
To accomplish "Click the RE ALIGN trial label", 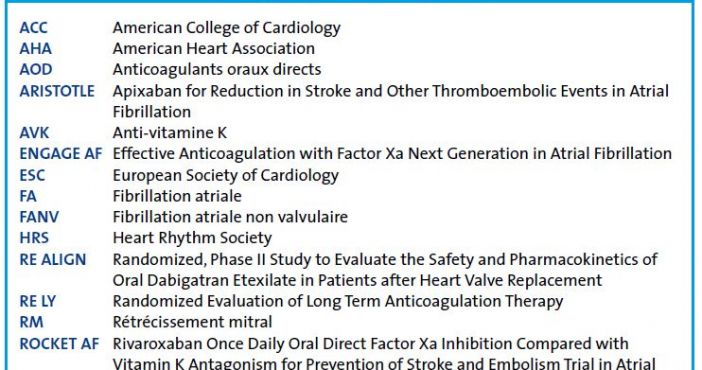I will 52,259.
